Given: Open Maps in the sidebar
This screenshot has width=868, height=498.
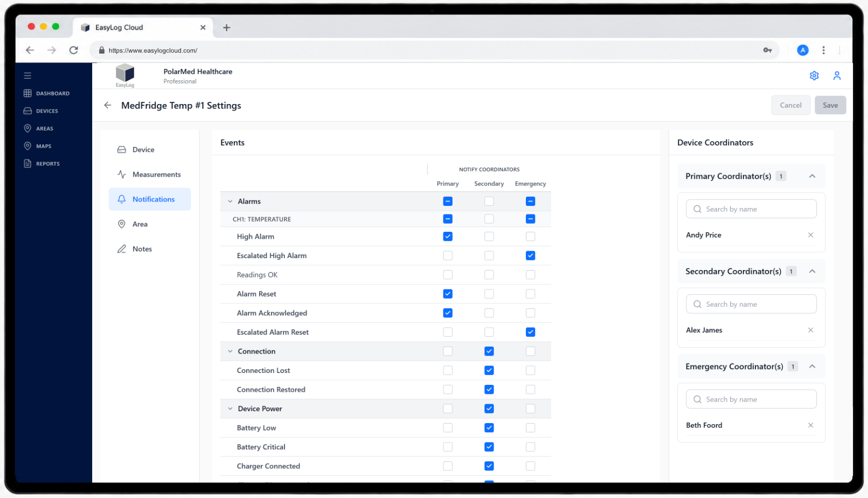Looking at the screenshot, I should point(38,146).
